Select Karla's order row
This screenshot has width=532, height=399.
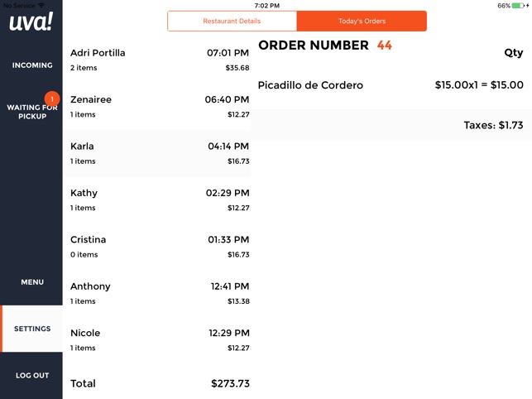(x=159, y=153)
